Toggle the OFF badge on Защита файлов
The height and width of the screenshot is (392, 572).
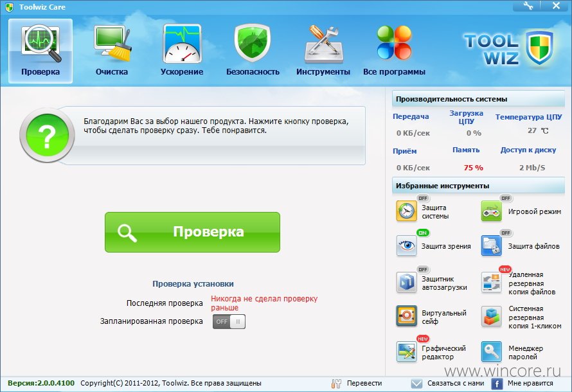pyautogui.click(x=506, y=233)
